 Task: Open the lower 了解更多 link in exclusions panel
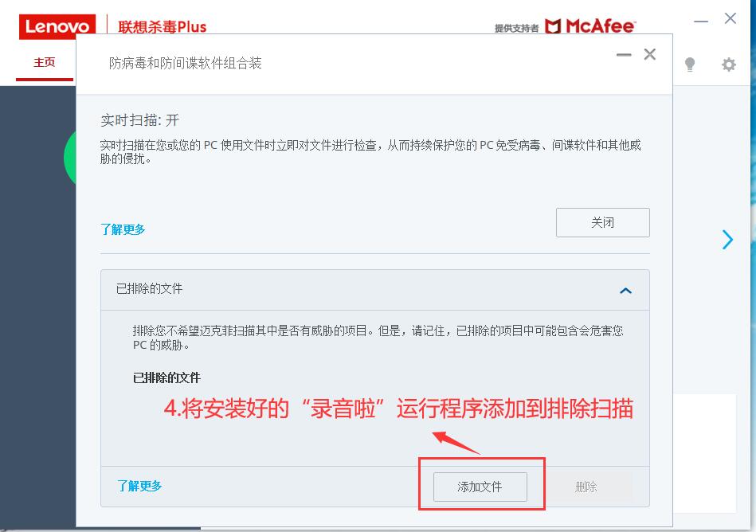tap(139, 486)
